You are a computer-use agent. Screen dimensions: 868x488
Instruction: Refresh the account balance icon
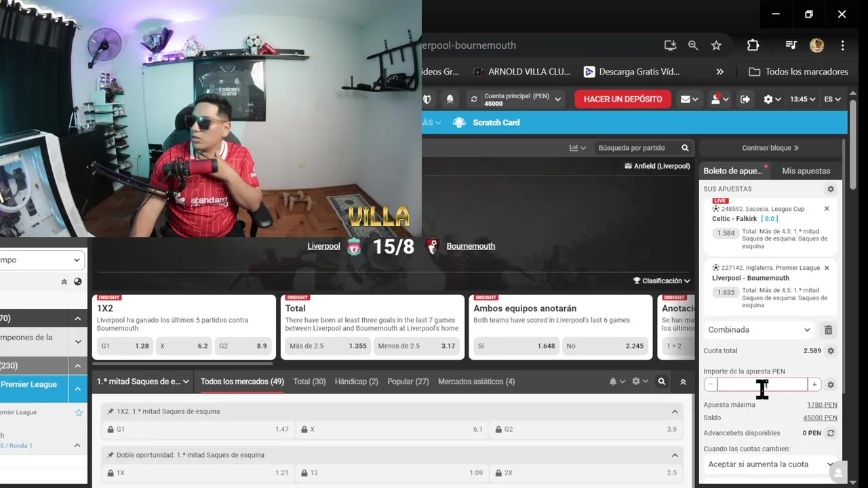click(x=474, y=99)
